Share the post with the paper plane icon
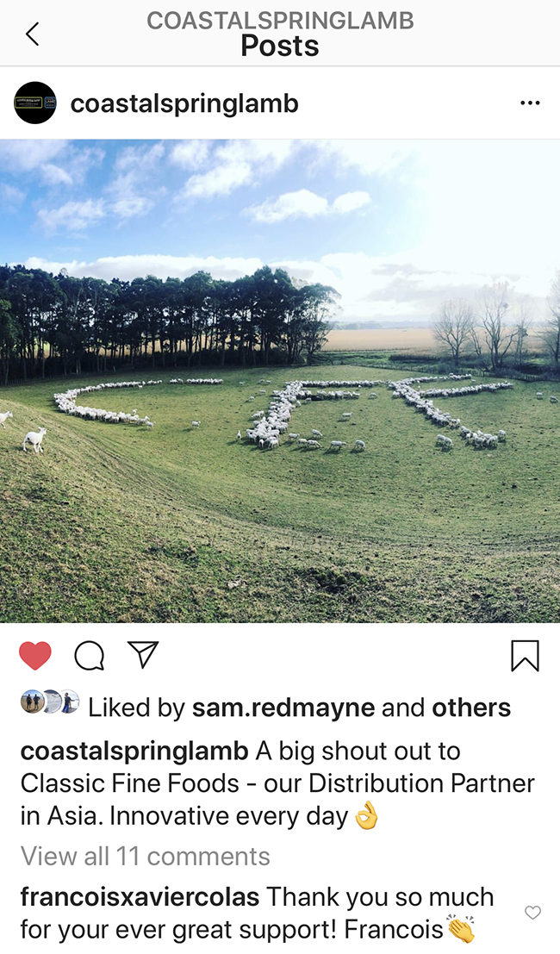The height and width of the screenshot is (954, 560). click(x=144, y=655)
